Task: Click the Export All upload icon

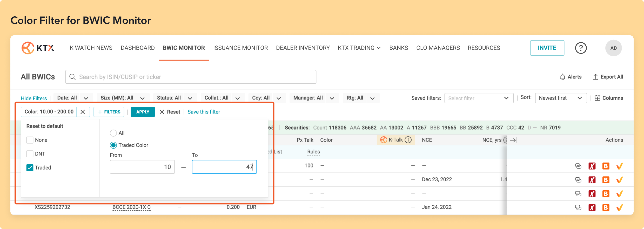Action: 595,77
